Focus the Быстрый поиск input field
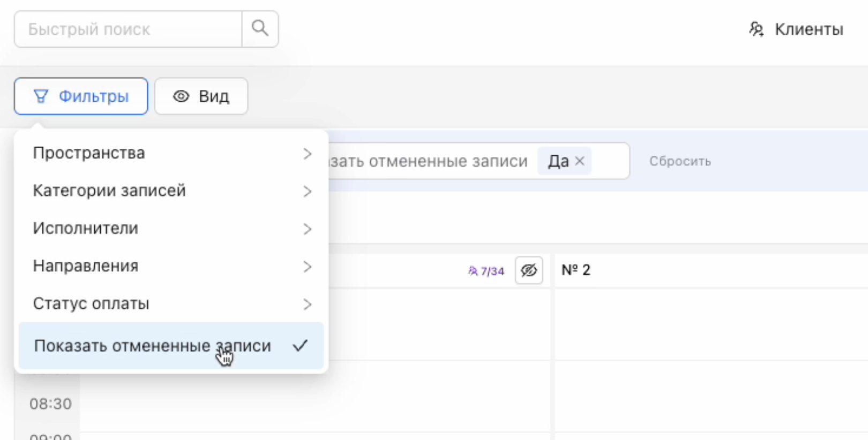This screenshot has width=868, height=440. (x=128, y=29)
